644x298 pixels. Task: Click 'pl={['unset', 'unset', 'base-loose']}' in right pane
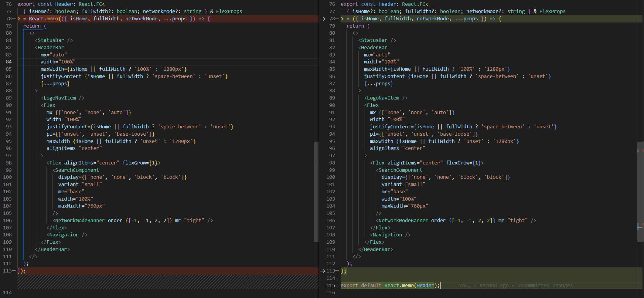click(424, 134)
